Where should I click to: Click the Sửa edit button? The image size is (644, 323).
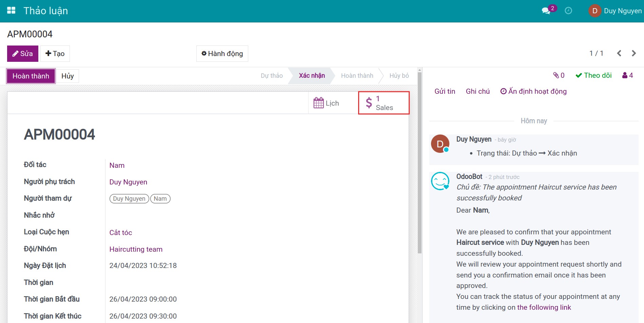(x=23, y=54)
